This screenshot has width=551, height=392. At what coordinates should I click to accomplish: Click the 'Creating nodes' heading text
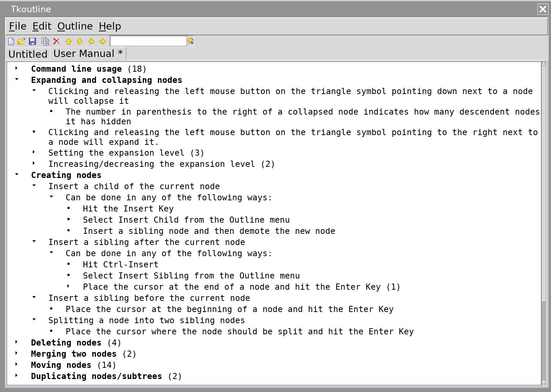tap(66, 175)
